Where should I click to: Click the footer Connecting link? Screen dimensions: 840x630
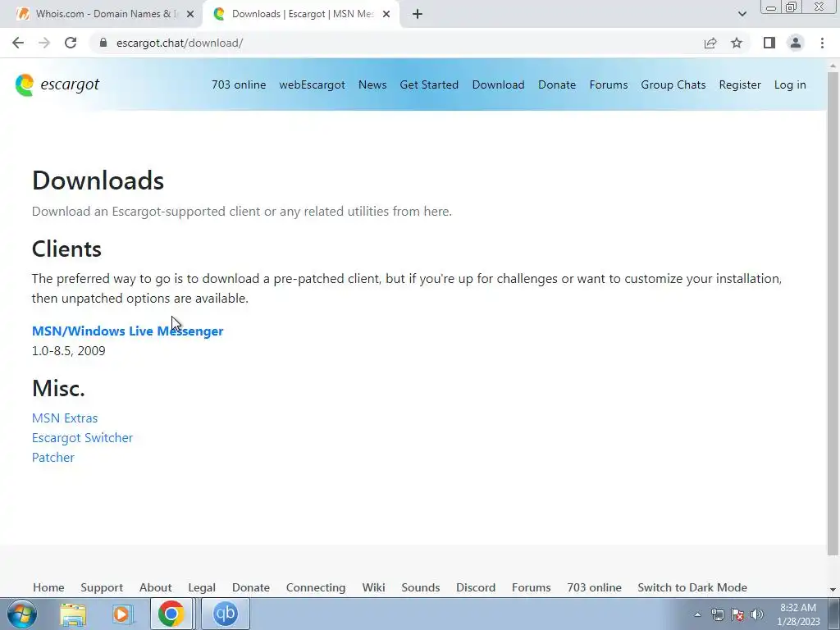pos(316,587)
